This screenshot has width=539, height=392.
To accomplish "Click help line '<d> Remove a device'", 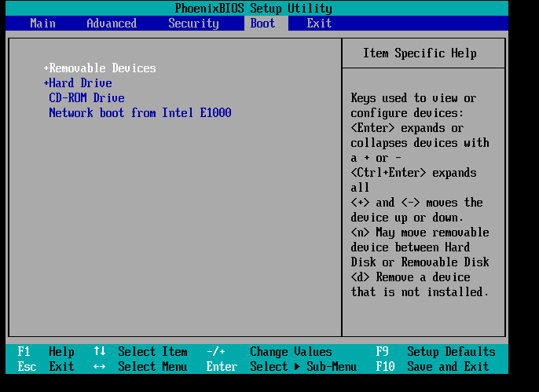I will click(410, 277).
